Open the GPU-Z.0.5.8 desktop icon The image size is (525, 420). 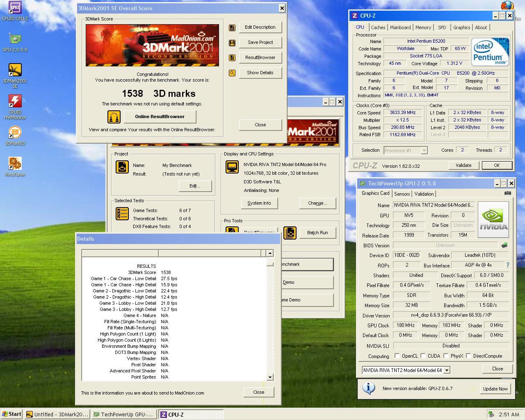pos(15,39)
